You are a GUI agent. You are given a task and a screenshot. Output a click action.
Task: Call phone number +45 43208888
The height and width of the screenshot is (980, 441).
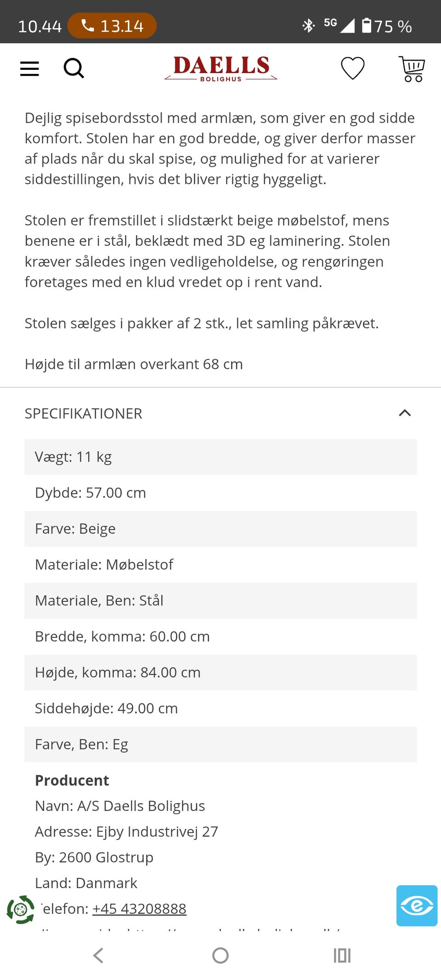pos(139,909)
